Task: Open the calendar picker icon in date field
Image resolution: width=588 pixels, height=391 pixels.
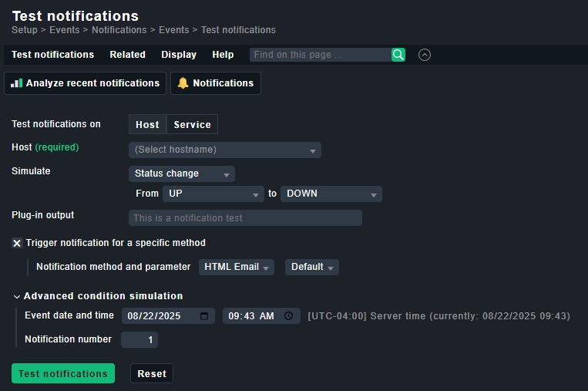Action: click(204, 316)
